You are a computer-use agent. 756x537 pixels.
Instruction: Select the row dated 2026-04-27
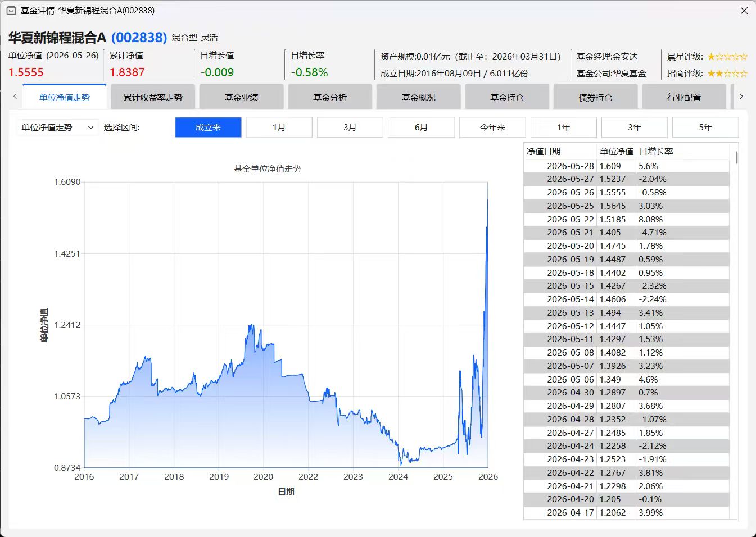click(x=627, y=433)
